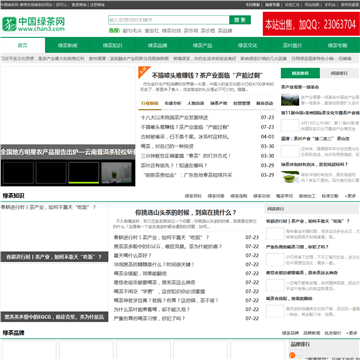Click the green tea cup thumbnail
The width and height of the screenshot is (360, 360).
[x=290, y=177]
